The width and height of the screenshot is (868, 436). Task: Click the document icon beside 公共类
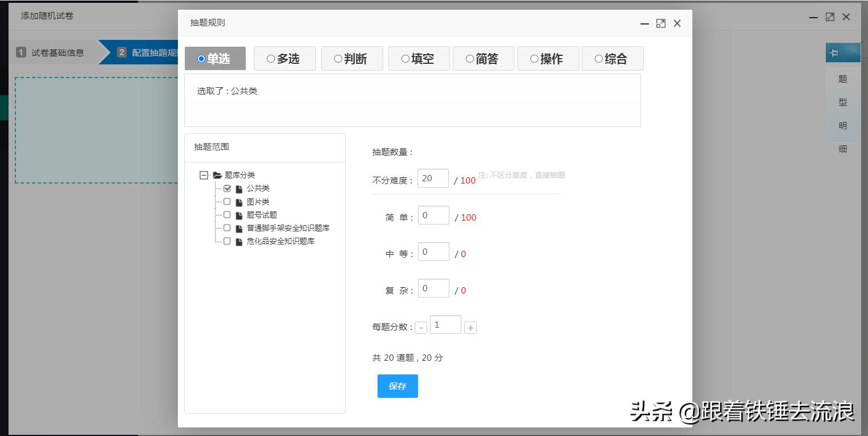click(238, 188)
